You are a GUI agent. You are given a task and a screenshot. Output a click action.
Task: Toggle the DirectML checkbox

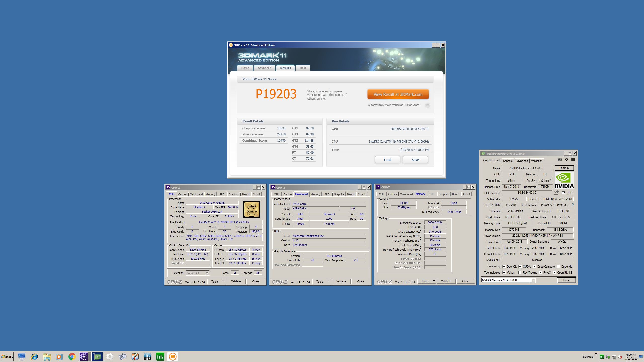(x=558, y=267)
